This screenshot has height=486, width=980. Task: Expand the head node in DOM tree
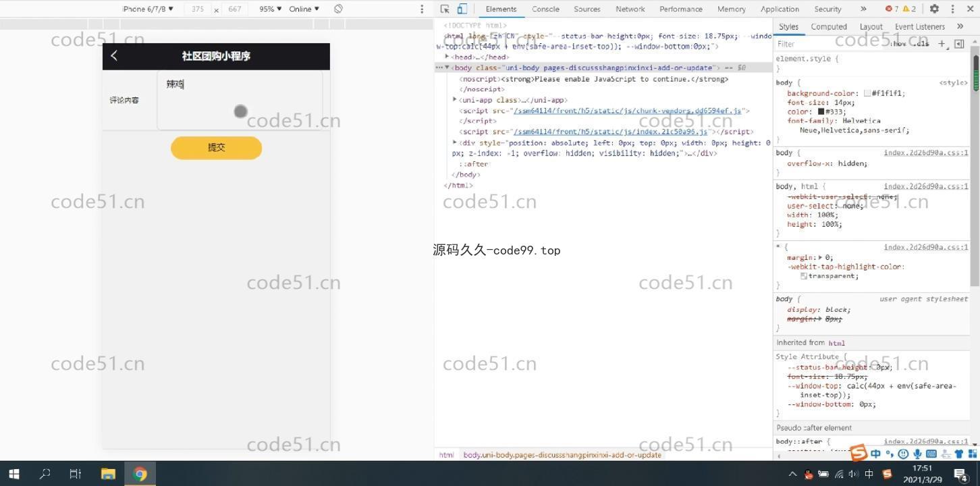pyautogui.click(x=447, y=57)
